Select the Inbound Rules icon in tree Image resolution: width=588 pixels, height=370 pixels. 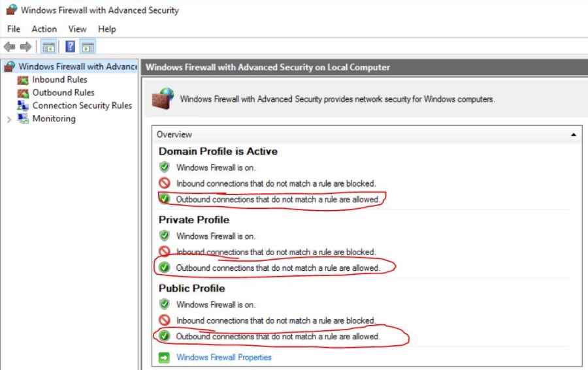click(23, 80)
